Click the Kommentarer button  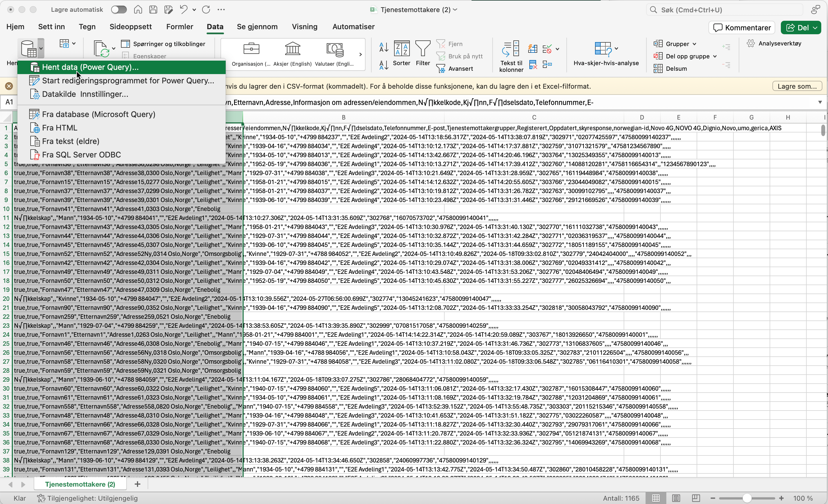point(742,28)
